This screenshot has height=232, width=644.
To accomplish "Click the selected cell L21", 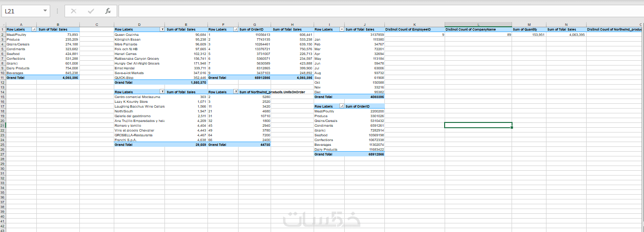I will (478, 125).
